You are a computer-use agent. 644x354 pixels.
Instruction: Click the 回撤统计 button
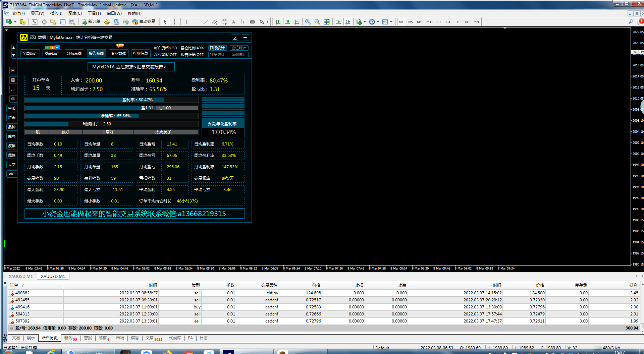(x=217, y=48)
